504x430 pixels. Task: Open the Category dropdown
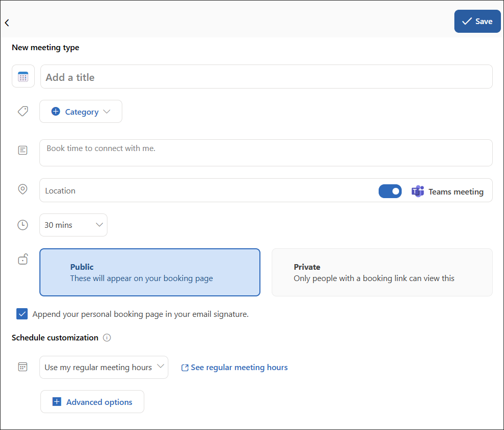(x=80, y=111)
